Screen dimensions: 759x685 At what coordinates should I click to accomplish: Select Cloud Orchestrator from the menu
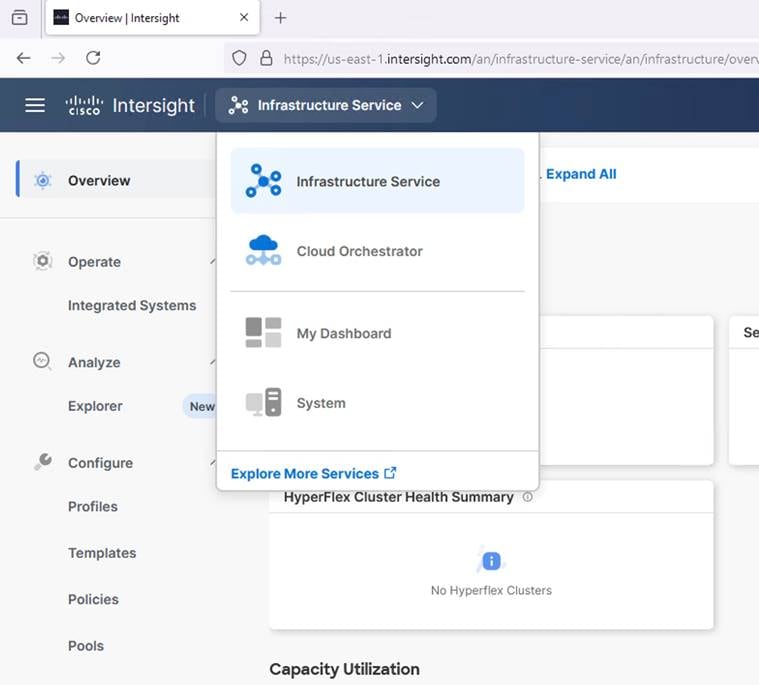click(x=359, y=251)
